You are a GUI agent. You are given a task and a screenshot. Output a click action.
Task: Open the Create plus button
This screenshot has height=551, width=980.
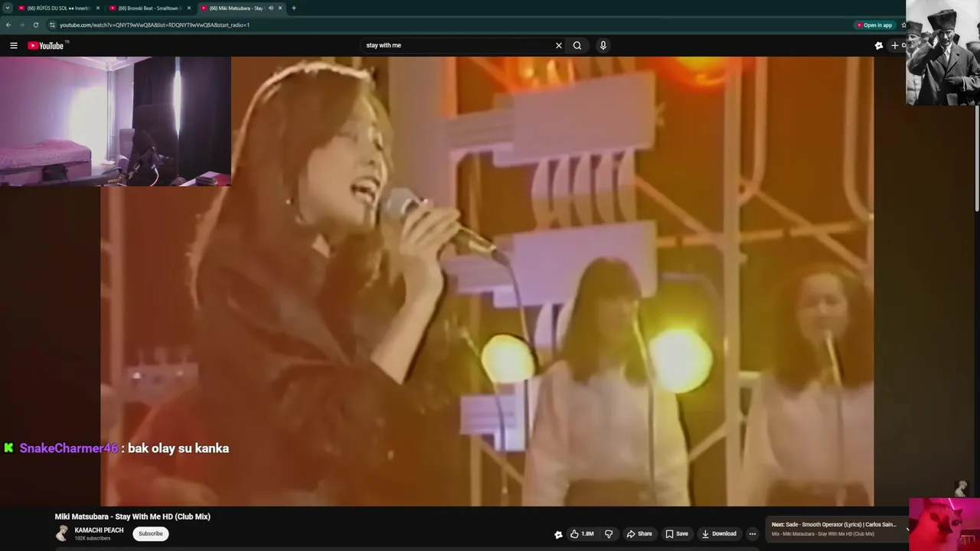[897, 45]
